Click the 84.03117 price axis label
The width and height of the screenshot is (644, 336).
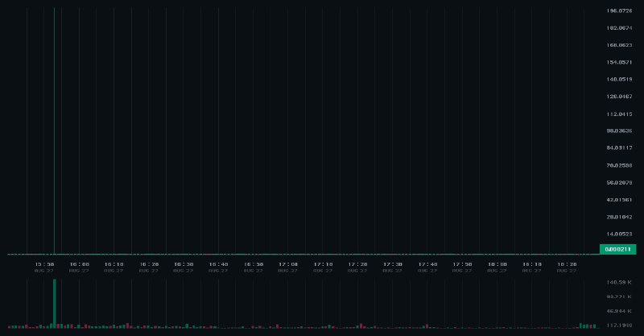pyautogui.click(x=619, y=147)
